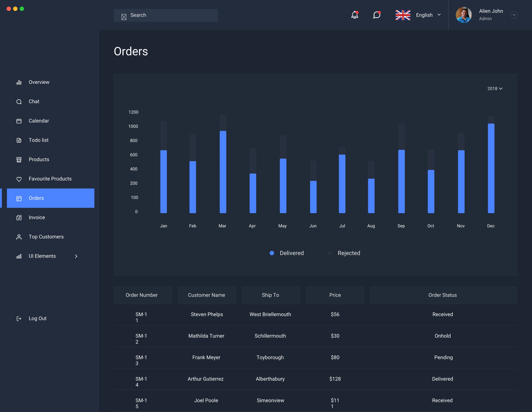Click the Orders layout icon in sidebar
532x412 pixels.
click(19, 198)
